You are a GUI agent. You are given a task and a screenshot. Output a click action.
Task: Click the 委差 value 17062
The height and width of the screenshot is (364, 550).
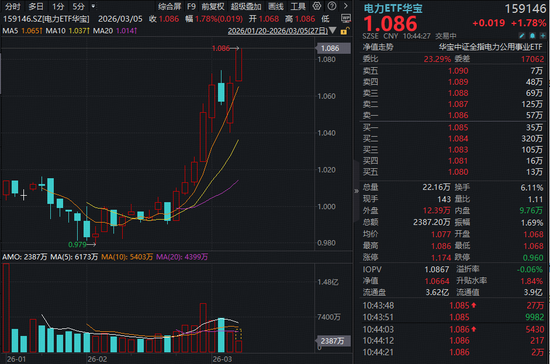click(x=532, y=59)
